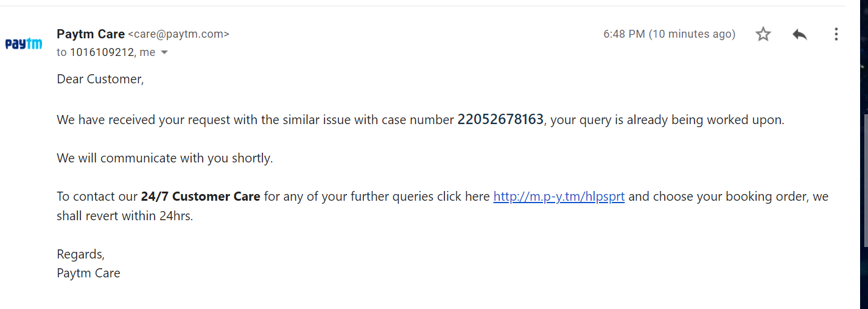
Task: Click the 'Regards,' closing line
Action: point(80,254)
